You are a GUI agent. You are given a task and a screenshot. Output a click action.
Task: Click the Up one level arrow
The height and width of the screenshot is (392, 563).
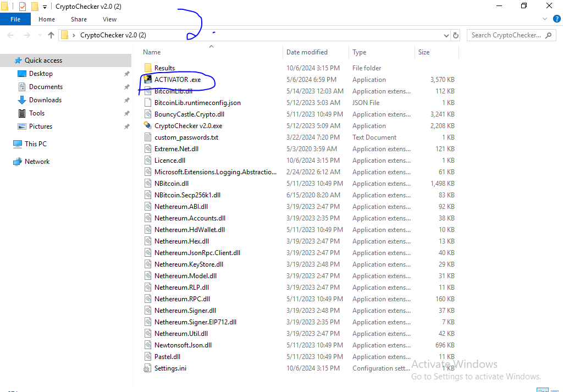click(x=51, y=35)
